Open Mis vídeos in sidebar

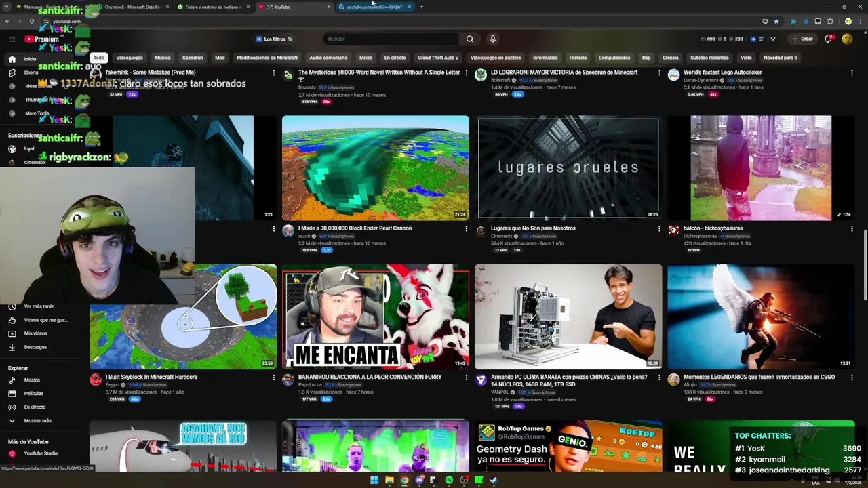click(x=41, y=333)
